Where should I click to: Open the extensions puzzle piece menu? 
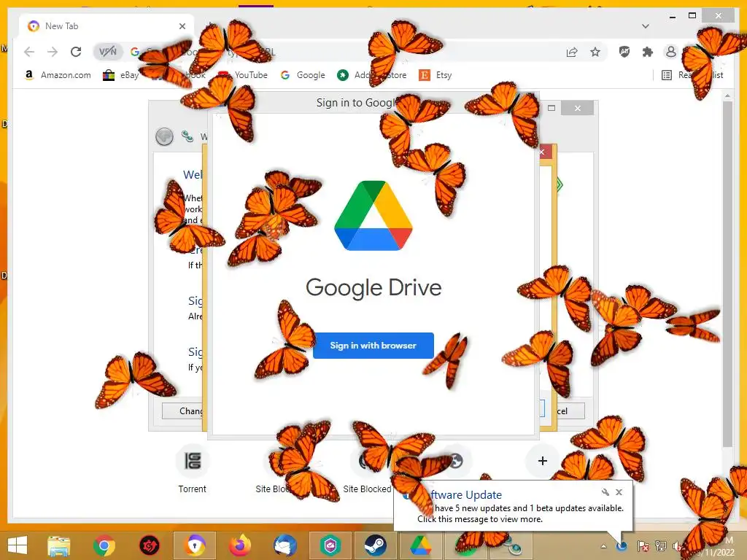point(648,52)
